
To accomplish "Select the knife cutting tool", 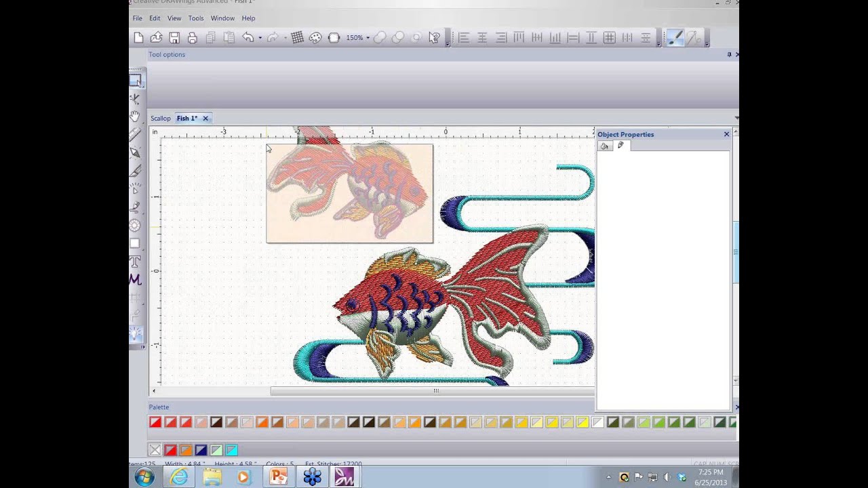I will (x=135, y=171).
